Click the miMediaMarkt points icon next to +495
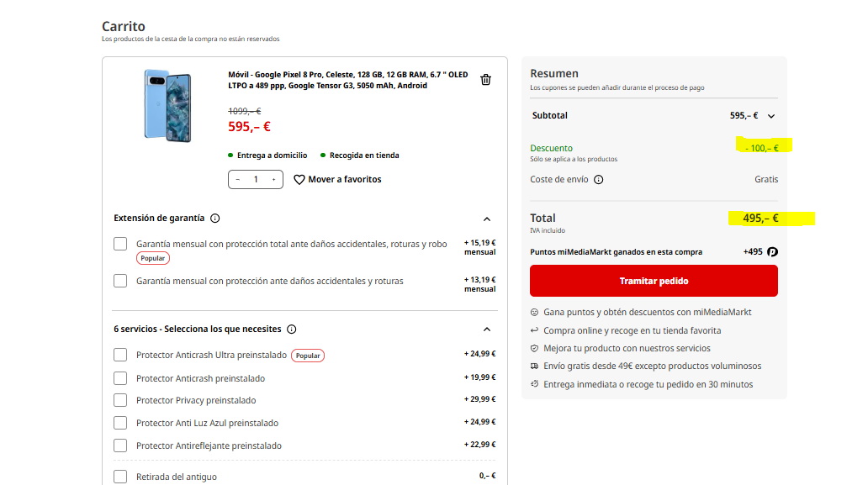Image resolution: width=868 pixels, height=485 pixels. 772,252
